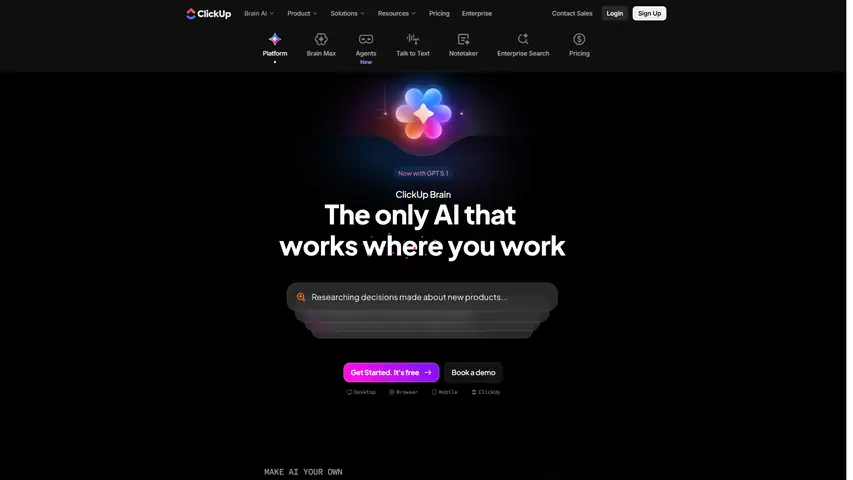Image resolution: width=853 pixels, height=480 pixels.
Task: Expand the Brain AI dropdown menu
Action: 259,14
